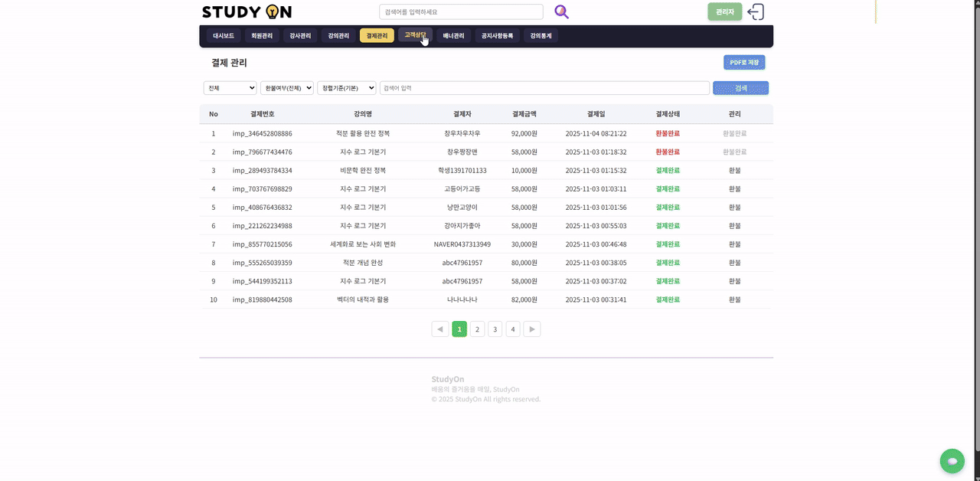Click lecture name 적분 개념 완성

point(363,262)
